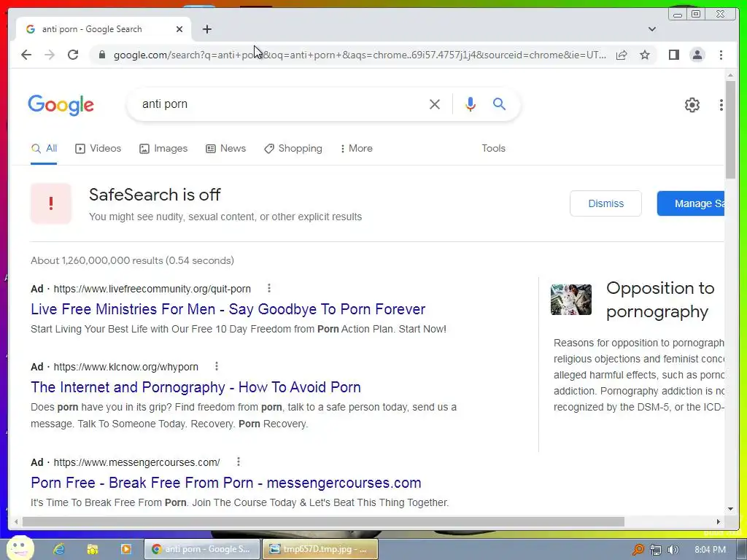Open the search Tools options

pos(494,149)
